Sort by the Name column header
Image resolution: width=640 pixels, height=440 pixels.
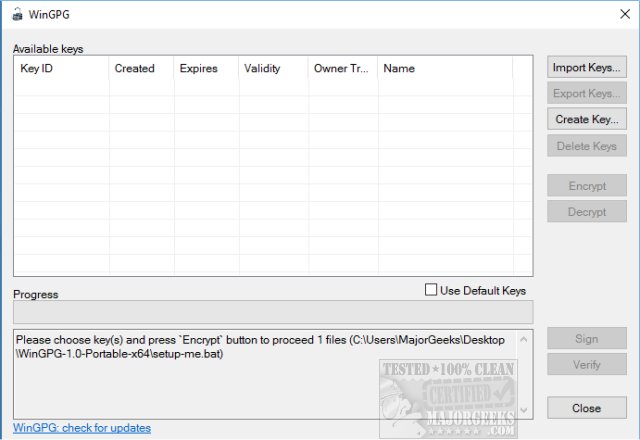click(445, 68)
